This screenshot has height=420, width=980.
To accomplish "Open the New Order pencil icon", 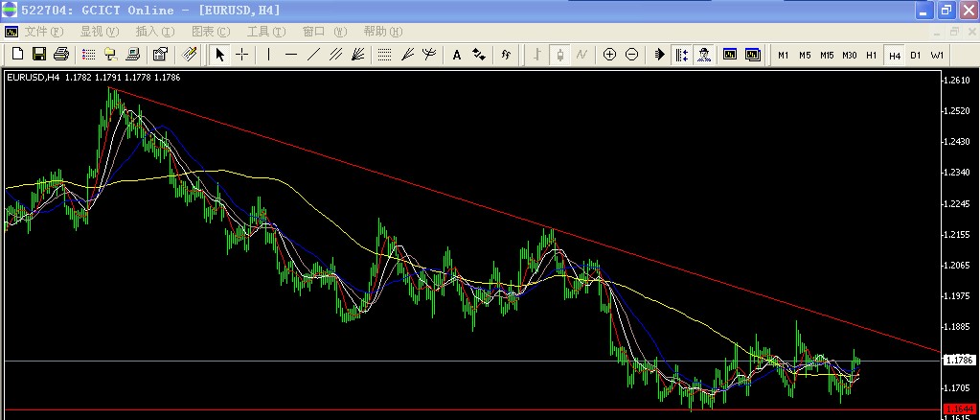I will [x=190, y=55].
